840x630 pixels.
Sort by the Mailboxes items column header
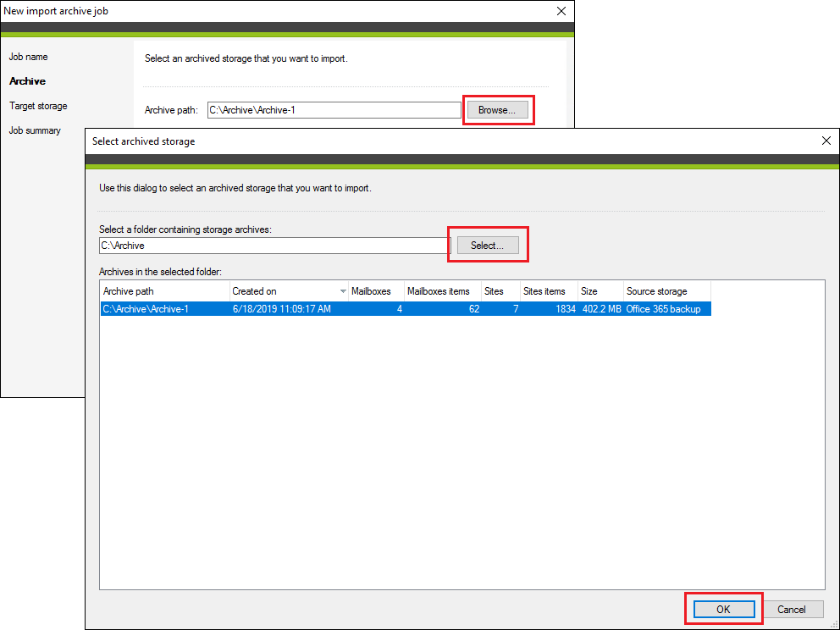443,291
